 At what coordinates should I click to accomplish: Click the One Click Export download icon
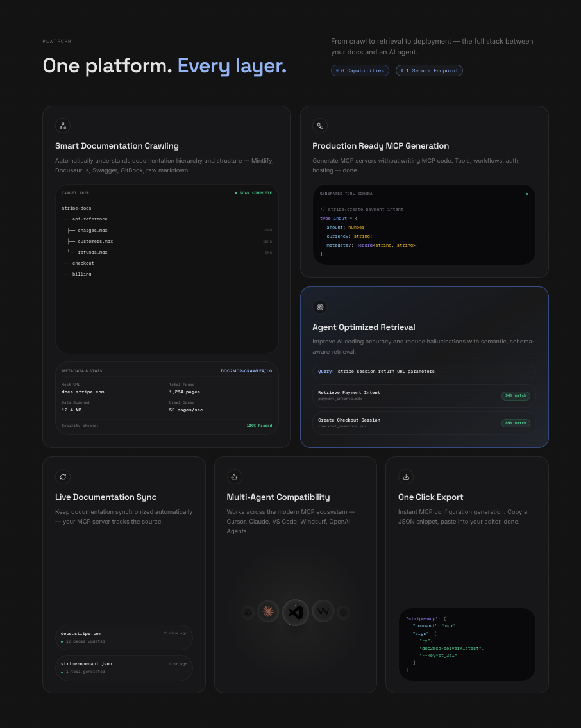406,477
